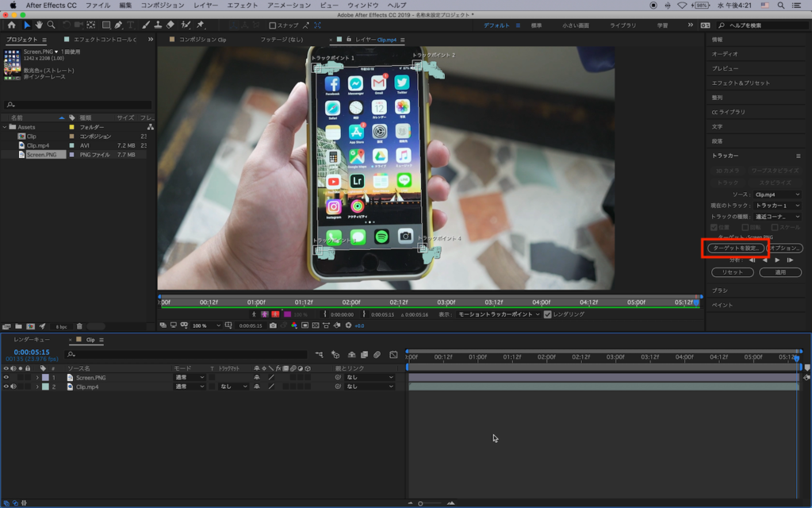Switch to the レンダーキュー tab

tap(32, 340)
